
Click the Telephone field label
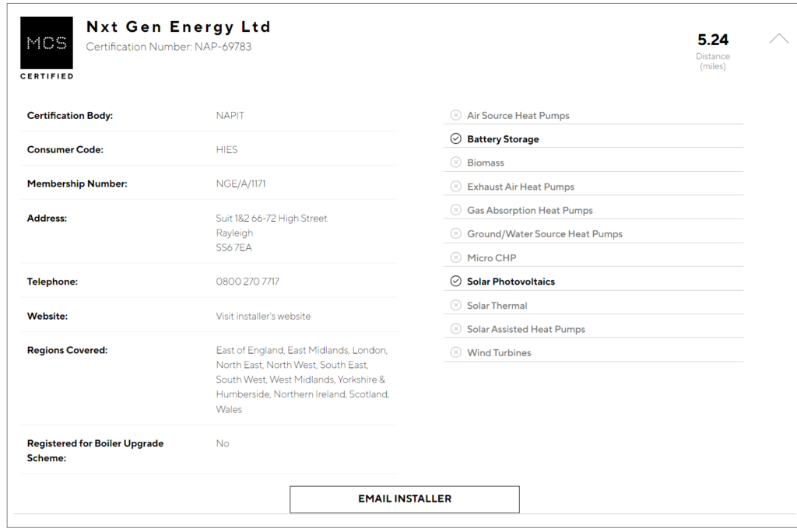pos(52,282)
